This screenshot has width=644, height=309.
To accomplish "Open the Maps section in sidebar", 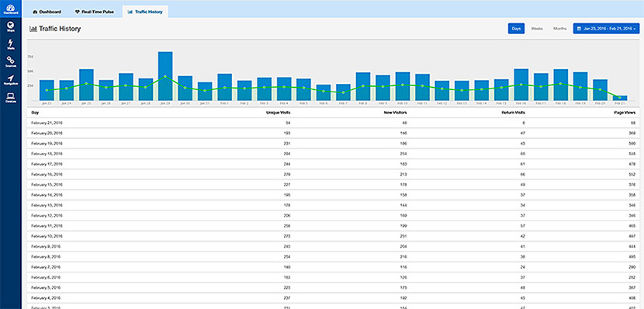I will pyautogui.click(x=11, y=26).
